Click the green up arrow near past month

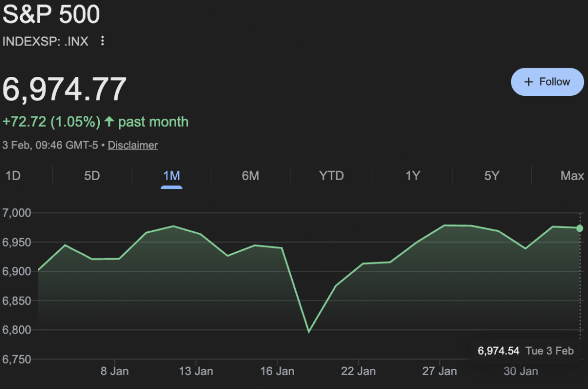(109, 122)
